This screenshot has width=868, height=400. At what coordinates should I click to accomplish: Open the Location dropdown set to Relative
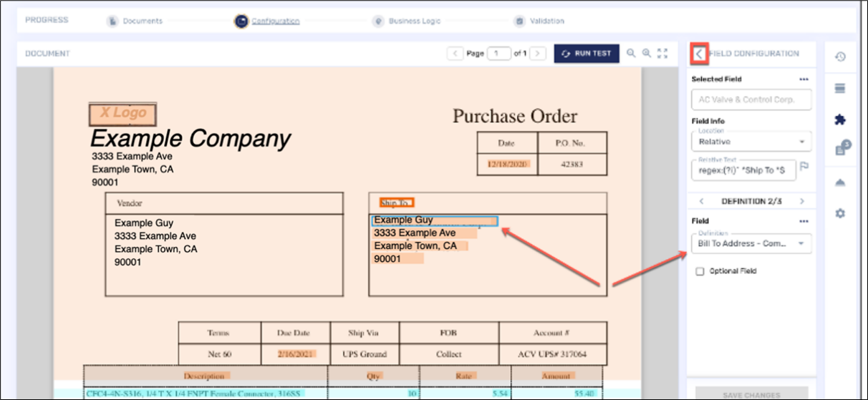pyautogui.click(x=751, y=142)
